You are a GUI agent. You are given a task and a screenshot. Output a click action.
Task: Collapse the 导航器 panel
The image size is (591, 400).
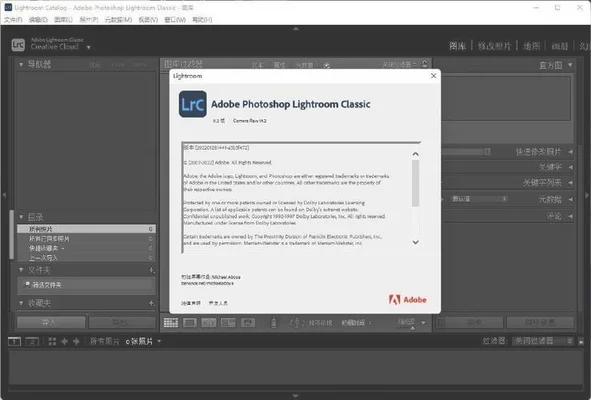[x=21, y=64]
